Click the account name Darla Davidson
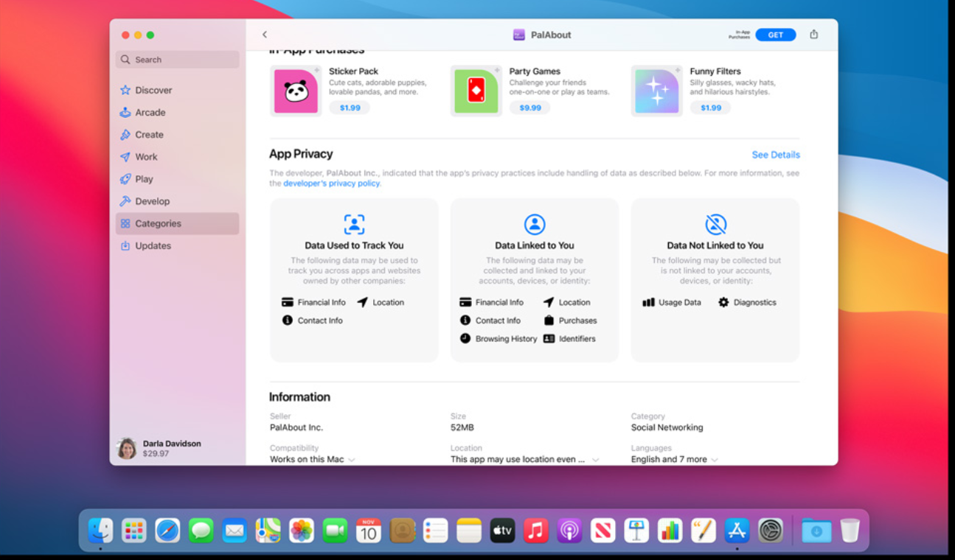Image resolution: width=955 pixels, height=560 pixels. point(172,444)
